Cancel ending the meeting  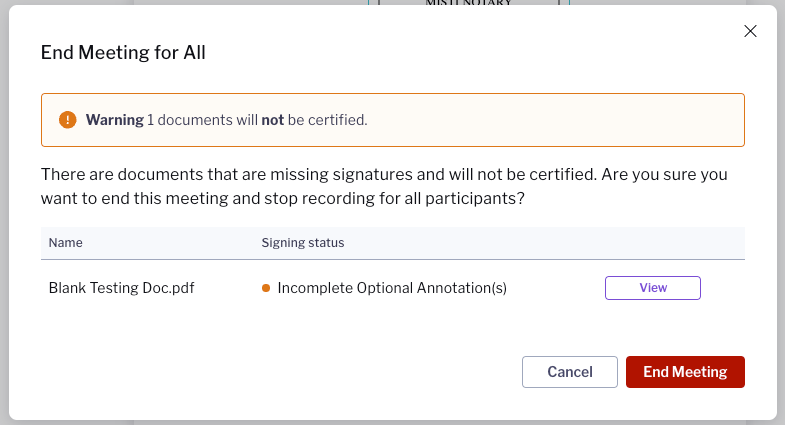[x=570, y=372]
